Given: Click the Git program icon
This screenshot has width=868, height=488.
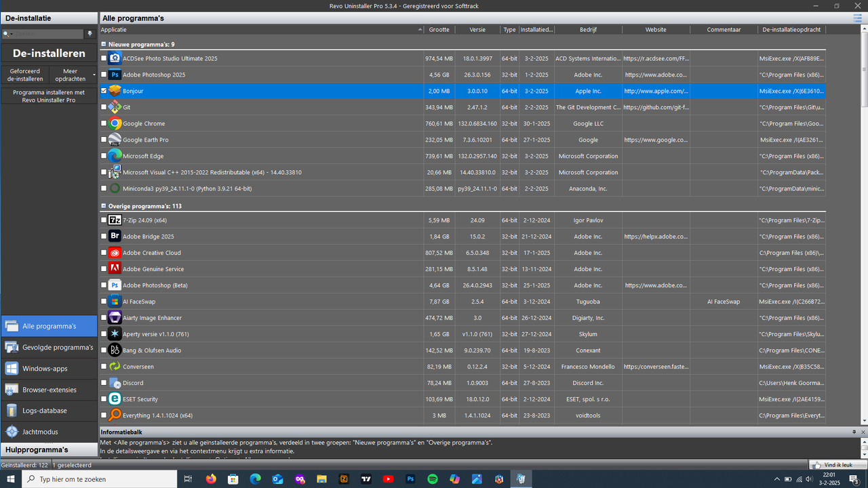Looking at the screenshot, I should [115, 107].
